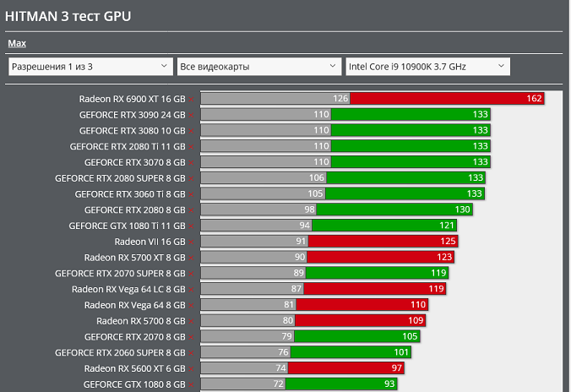
Task: Open the Все видеокарты dropdown
Action: [259, 67]
